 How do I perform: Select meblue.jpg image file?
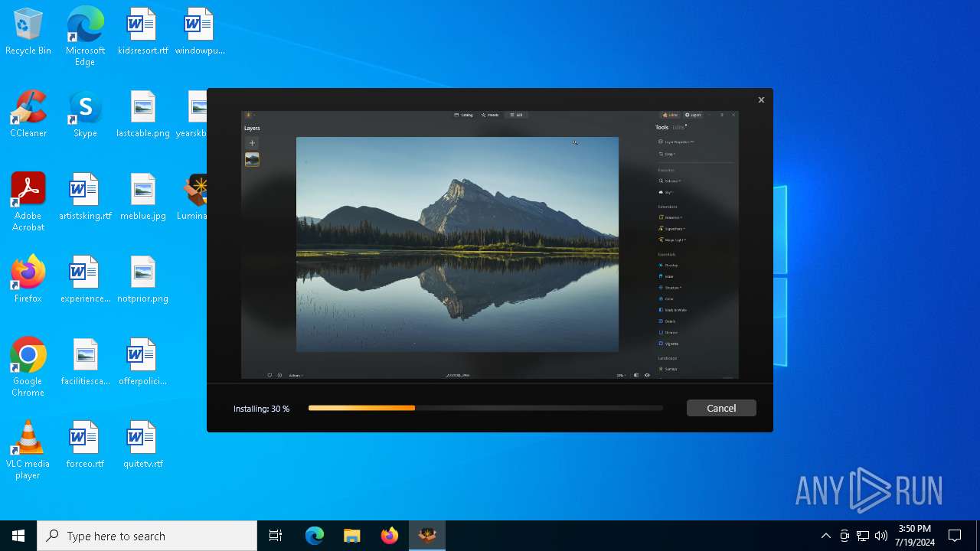click(142, 197)
